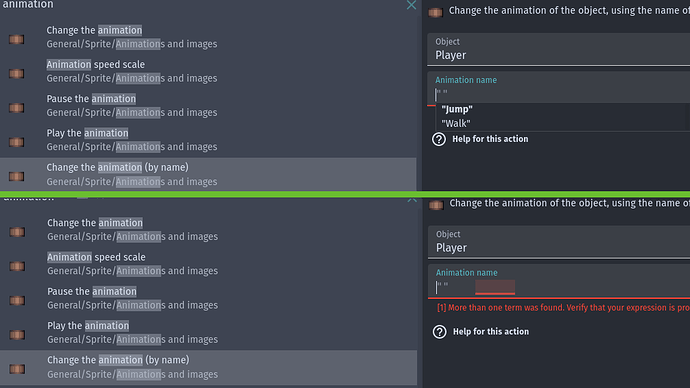690x388 pixels.
Task: Open the Object field showing Player above the suggestions
Action: point(558,49)
